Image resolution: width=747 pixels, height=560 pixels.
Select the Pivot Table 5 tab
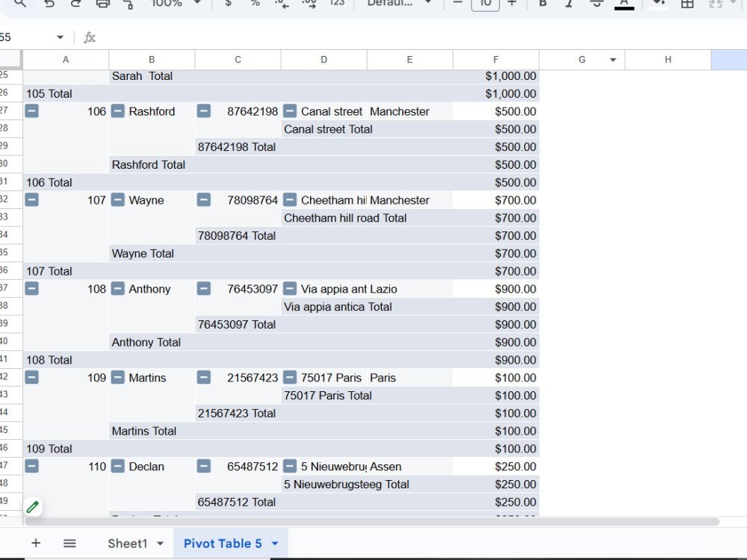[223, 544]
